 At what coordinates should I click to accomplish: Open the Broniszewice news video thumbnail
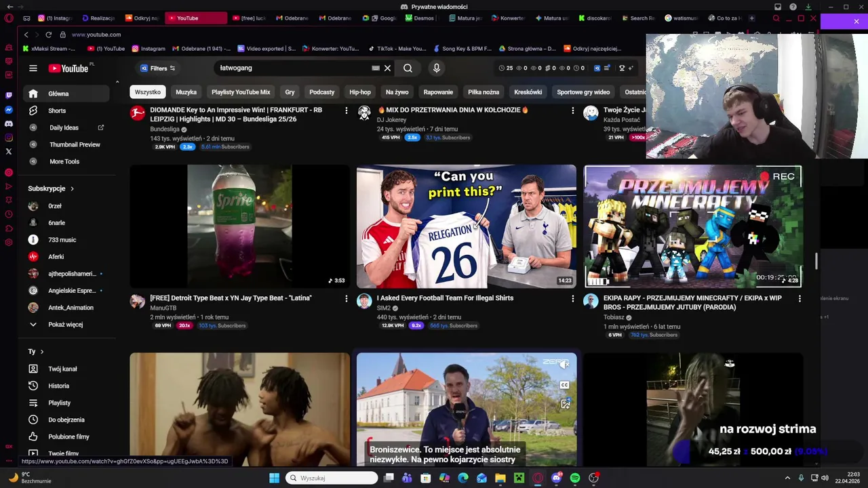coord(467,409)
